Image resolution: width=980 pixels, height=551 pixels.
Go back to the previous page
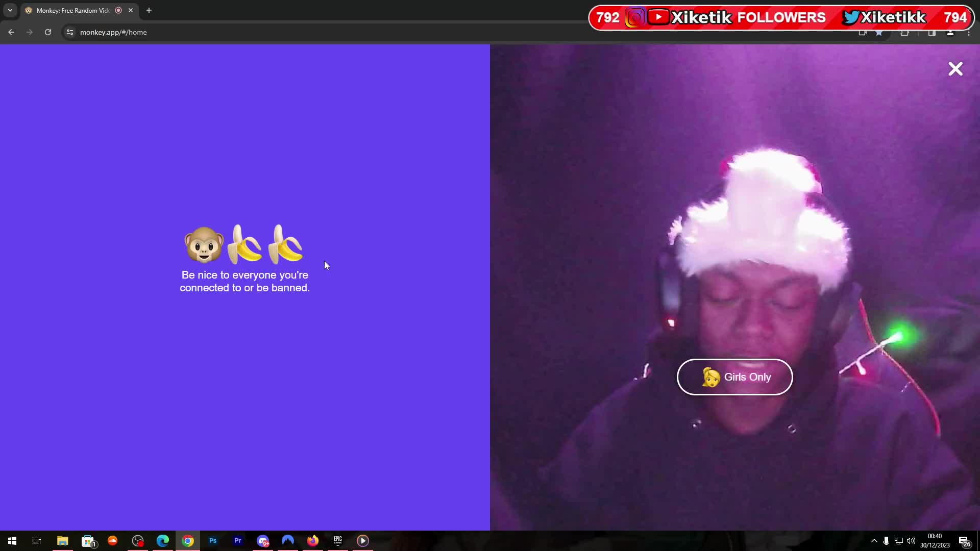pos(11,32)
